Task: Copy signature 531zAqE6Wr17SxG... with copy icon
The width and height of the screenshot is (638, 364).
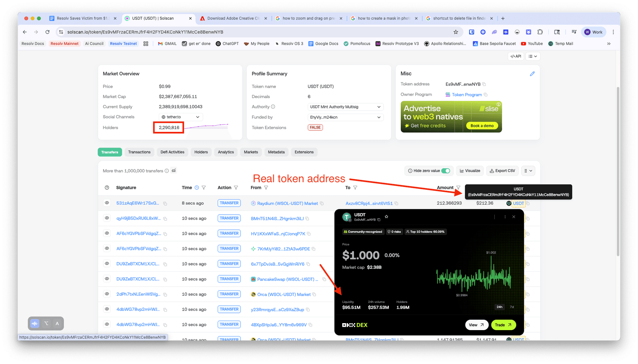Action: (165, 204)
